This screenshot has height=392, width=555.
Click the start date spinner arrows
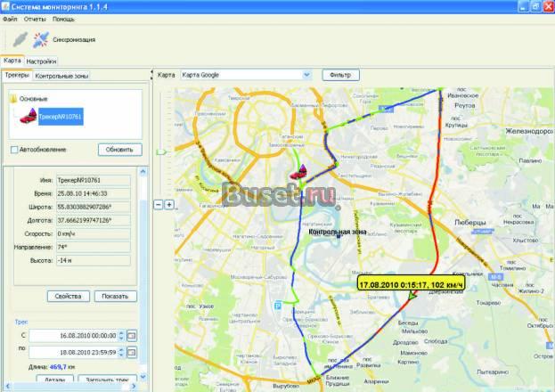[x=121, y=335]
